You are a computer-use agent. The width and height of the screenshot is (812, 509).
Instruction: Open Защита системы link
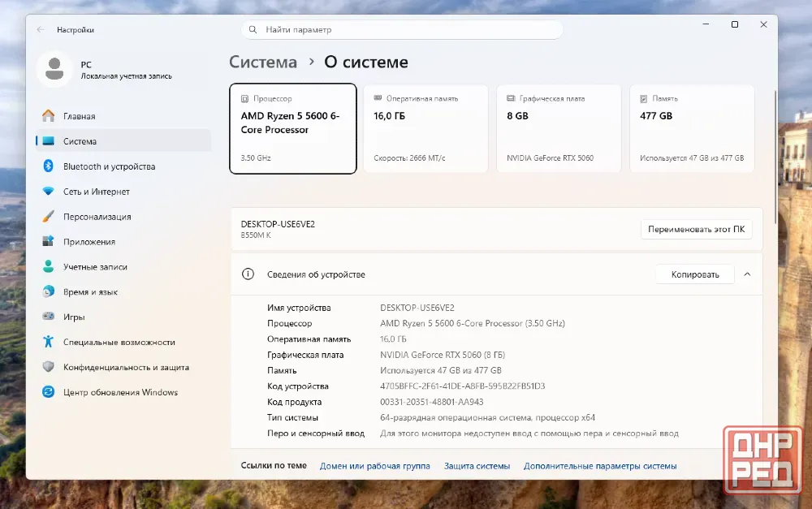pos(477,466)
